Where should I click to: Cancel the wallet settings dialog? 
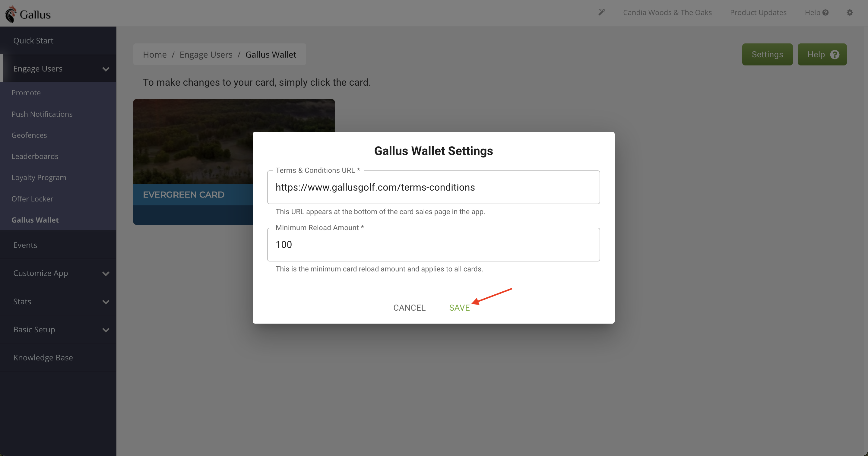click(409, 307)
